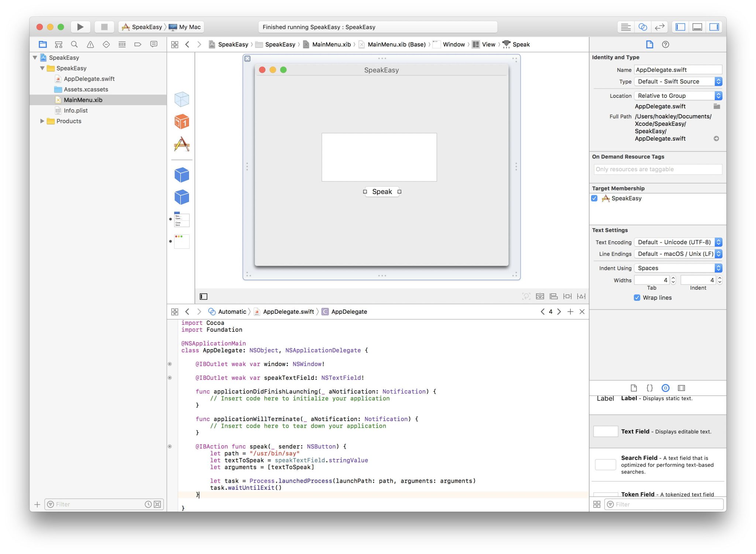Select the Application object icon in dock
The height and width of the screenshot is (554, 756).
182,144
